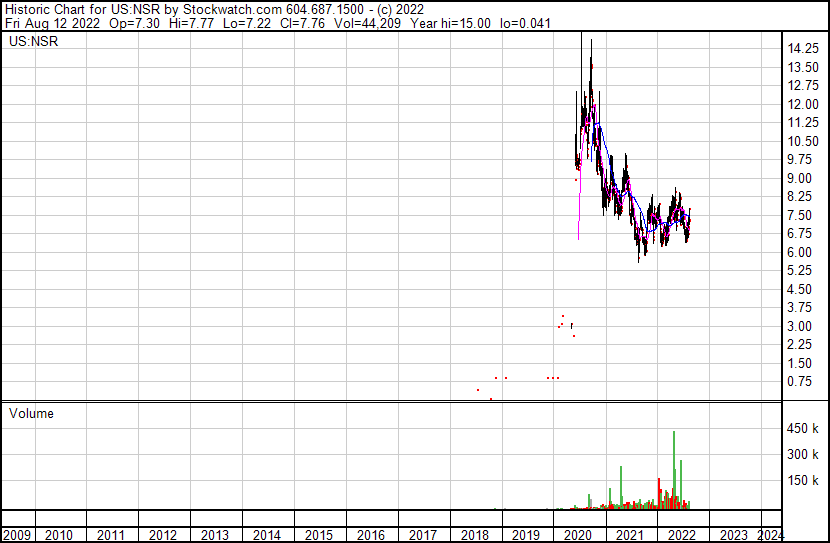Image resolution: width=830 pixels, height=543 pixels.
Task: Select the 2015 year on the time axis
Action: (x=318, y=535)
